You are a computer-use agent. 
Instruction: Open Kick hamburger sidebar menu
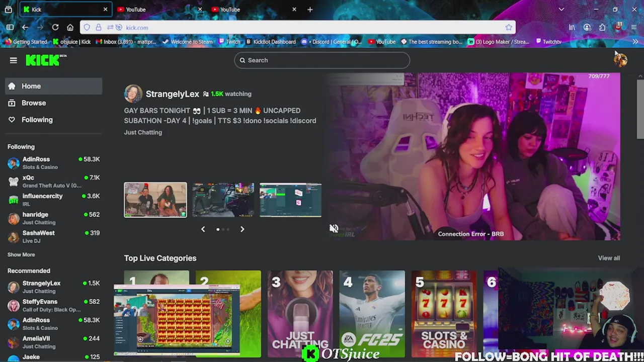(13, 60)
